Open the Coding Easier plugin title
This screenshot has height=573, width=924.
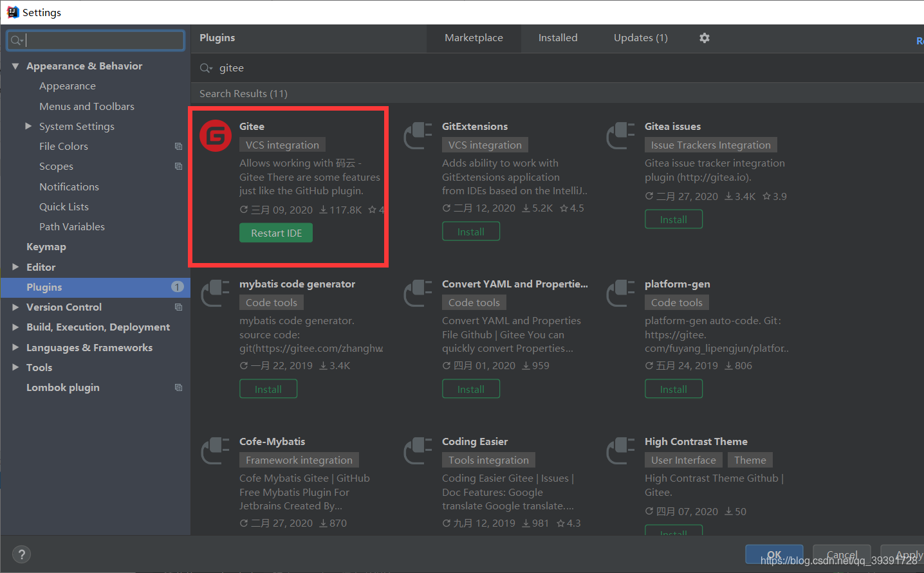click(x=475, y=441)
